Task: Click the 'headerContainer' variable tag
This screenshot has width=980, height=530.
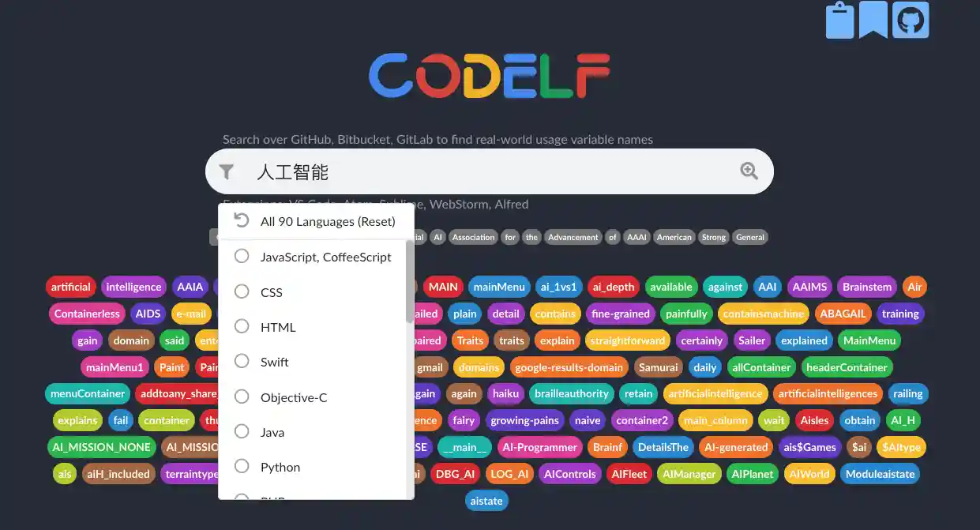Action: pos(847,367)
